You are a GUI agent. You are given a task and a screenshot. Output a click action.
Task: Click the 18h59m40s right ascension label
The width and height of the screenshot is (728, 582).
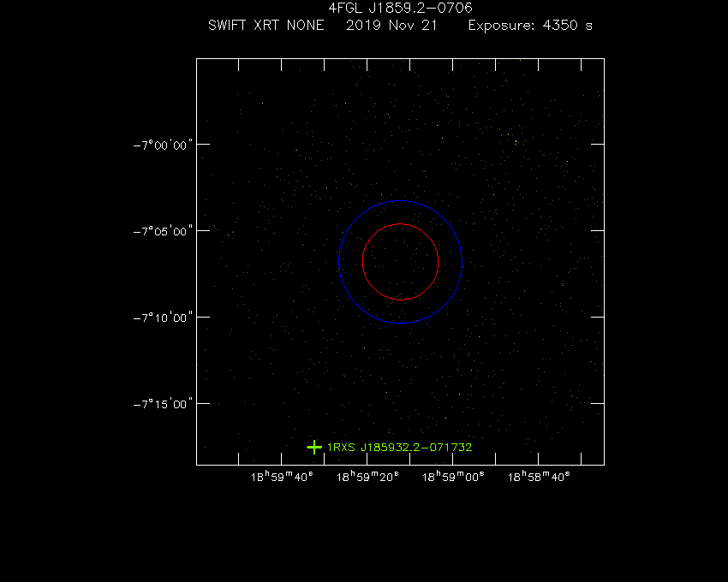(282, 477)
